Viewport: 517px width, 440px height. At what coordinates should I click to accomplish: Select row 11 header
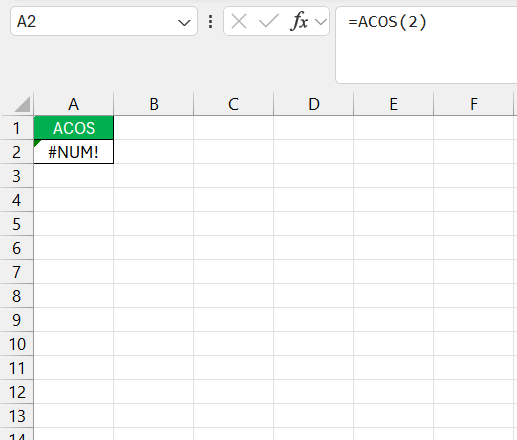(17, 368)
